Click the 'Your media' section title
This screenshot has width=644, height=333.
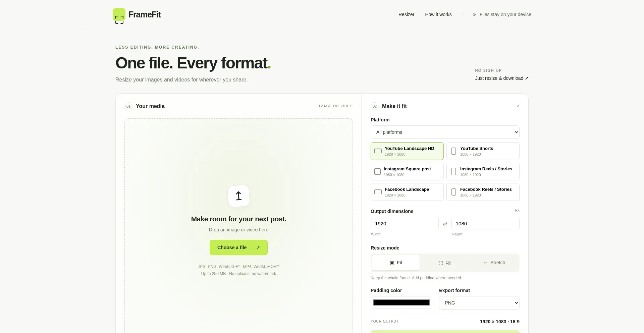(150, 106)
